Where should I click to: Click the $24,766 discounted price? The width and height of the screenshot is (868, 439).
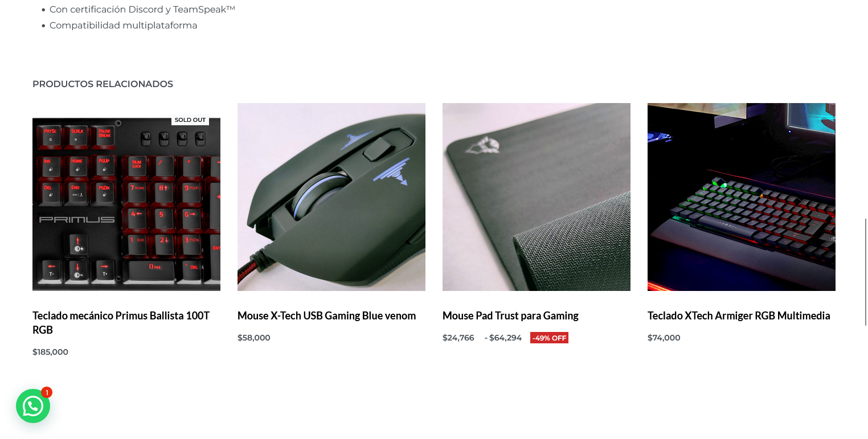458,338
